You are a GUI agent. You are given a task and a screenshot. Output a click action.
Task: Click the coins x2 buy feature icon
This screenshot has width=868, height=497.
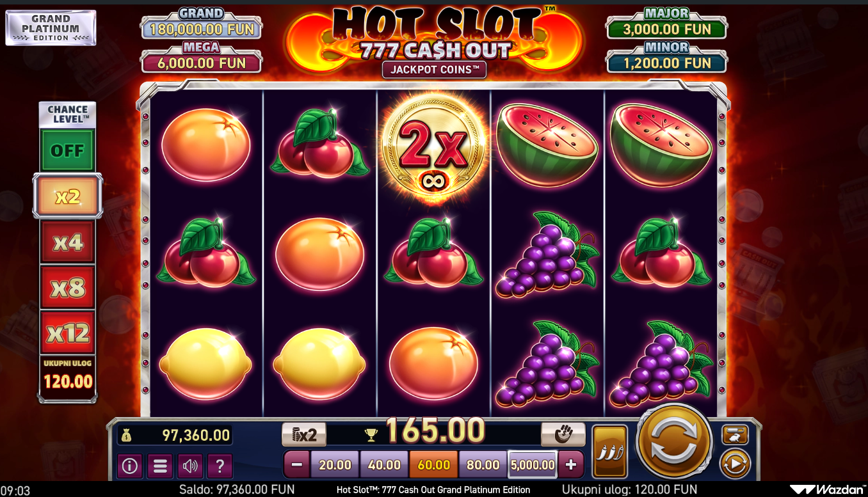304,435
